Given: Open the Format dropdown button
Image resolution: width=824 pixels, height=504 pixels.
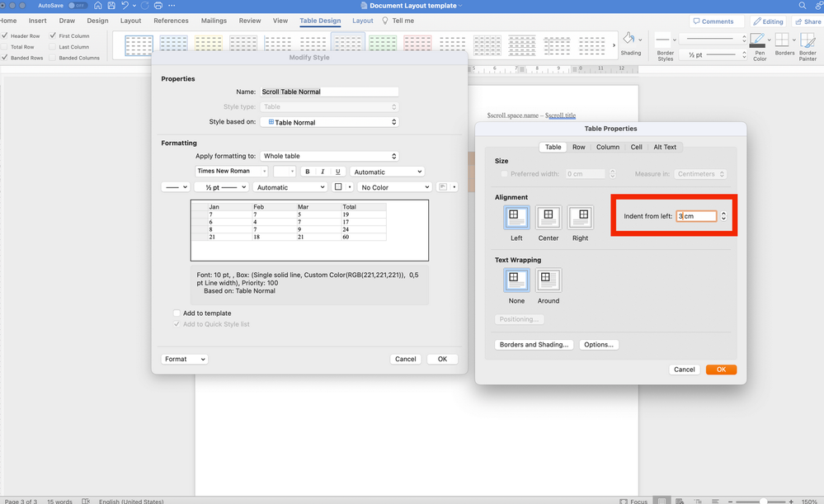Looking at the screenshot, I should 184,359.
